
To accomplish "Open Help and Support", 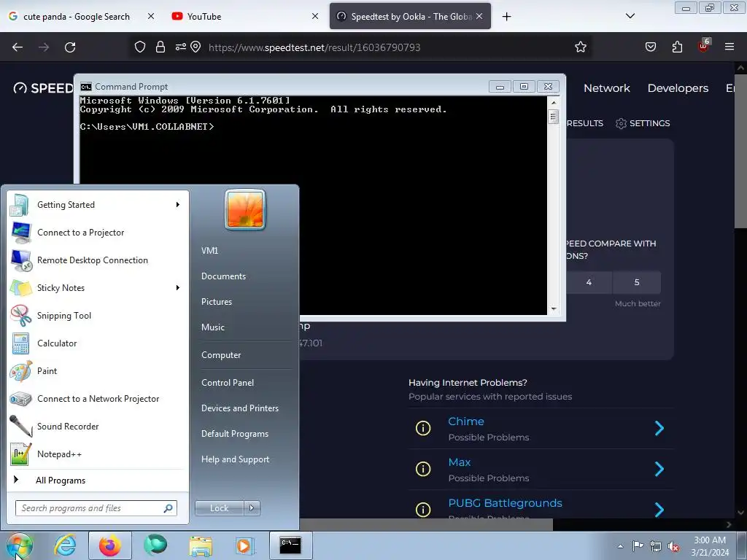I will tap(236, 459).
